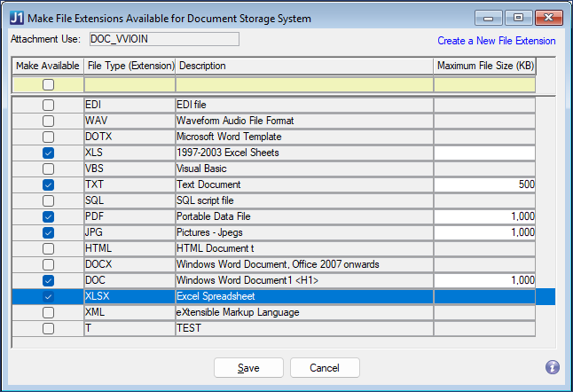This screenshot has width=573, height=392.
Task: Maximize the dialog window
Action: coord(518,18)
